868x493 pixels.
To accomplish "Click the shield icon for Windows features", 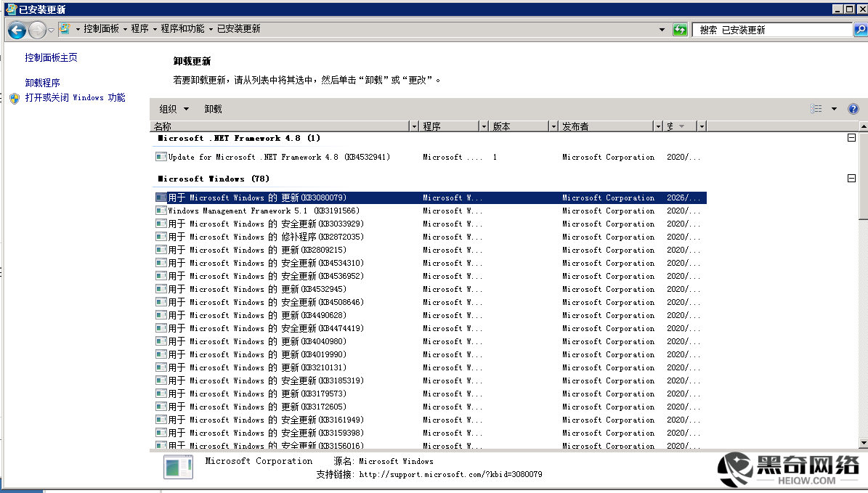I will (15, 98).
